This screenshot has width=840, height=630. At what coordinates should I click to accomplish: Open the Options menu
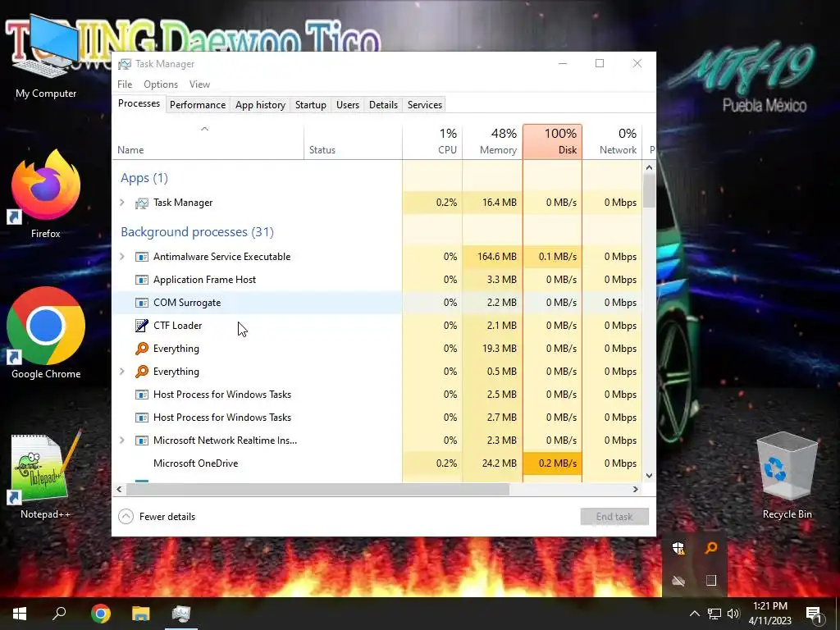[161, 84]
